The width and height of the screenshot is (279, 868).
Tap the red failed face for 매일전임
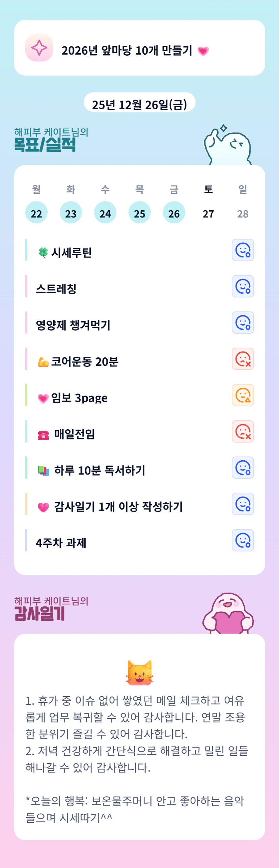tap(243, 431)
